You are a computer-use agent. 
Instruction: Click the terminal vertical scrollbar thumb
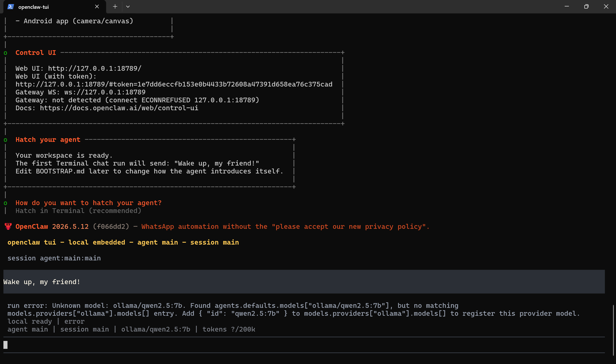click(x=613, y=330)
